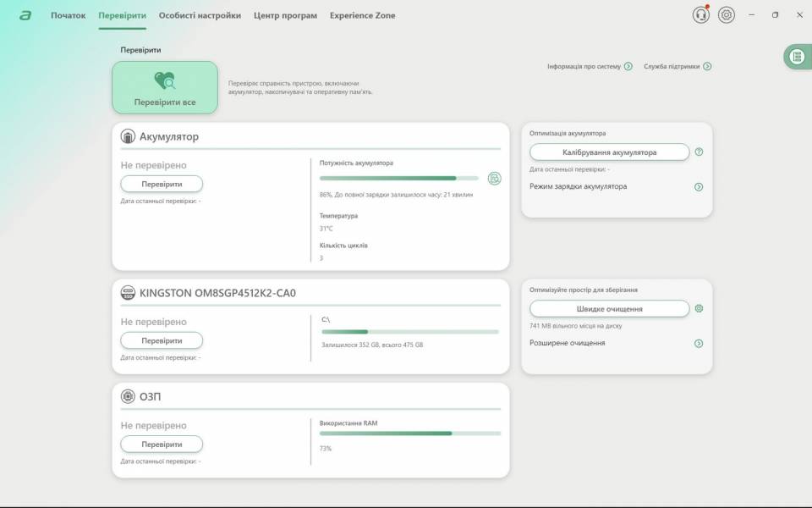Viewport: 812px width, 508px height.
Task: Click the Перевірити все button
Action: pos(165,87)
